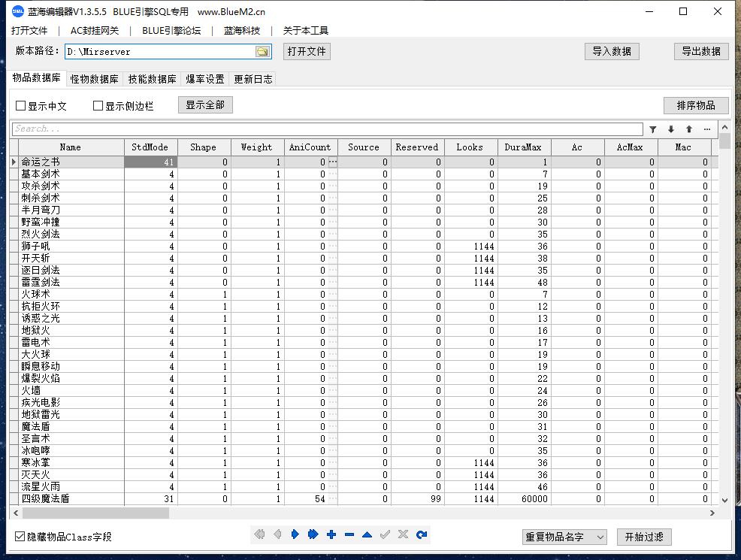The height and width of the screenshot is (560, 741).
Task: Select the 烈火剑法 row
Action: 364,235
